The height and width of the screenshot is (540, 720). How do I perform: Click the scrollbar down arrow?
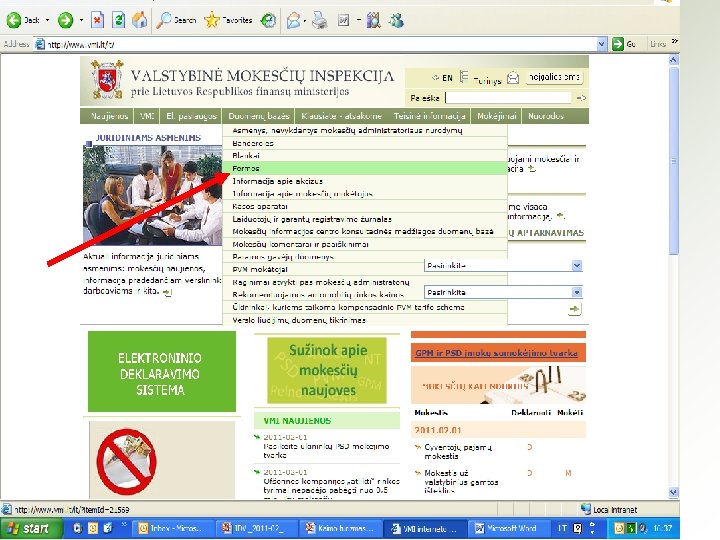click(x=674, y=492)
